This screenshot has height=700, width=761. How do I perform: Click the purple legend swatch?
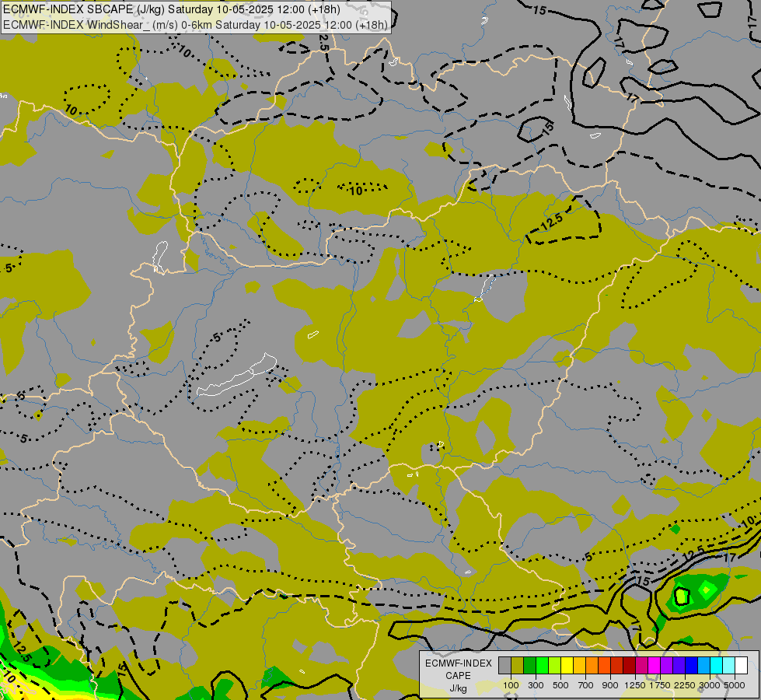667,666
